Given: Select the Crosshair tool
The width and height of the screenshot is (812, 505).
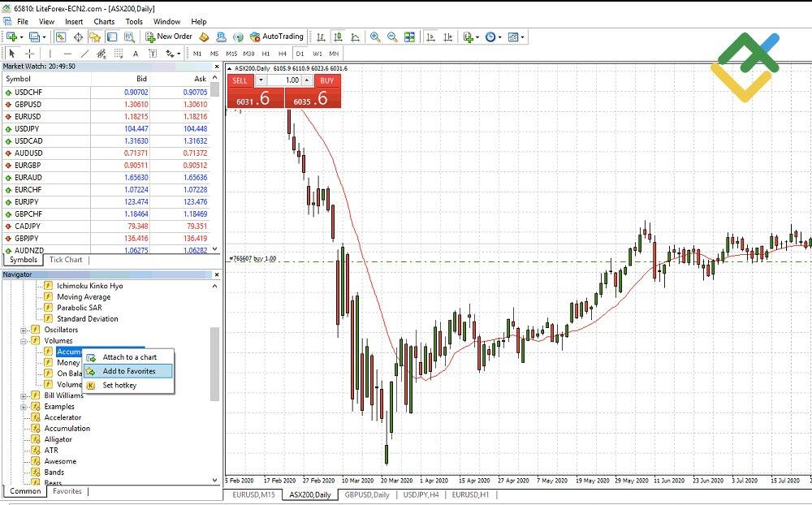Looking at the screenshot, I should coord(29,53).
